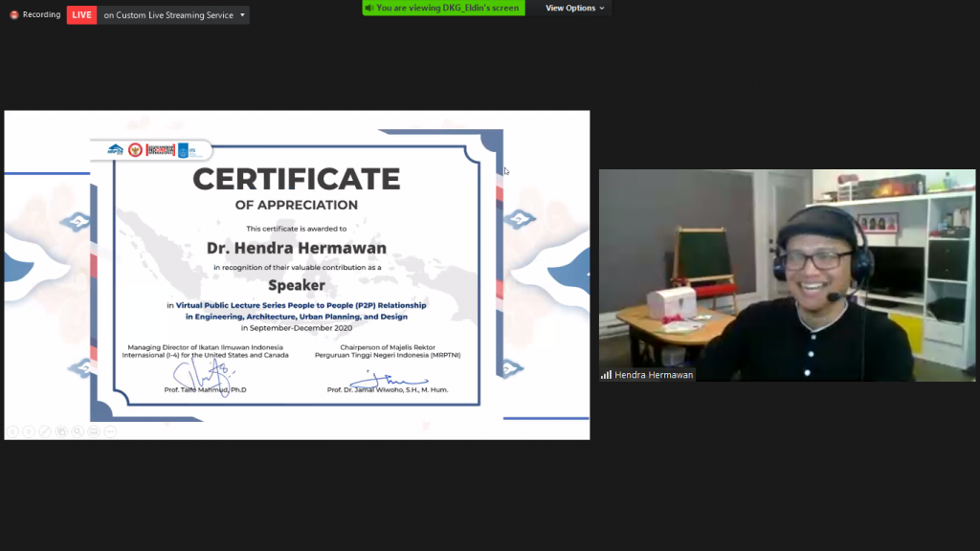Click the View Options chevron arrow
Viewport: 980px width, 551px height.
(602, 9)
